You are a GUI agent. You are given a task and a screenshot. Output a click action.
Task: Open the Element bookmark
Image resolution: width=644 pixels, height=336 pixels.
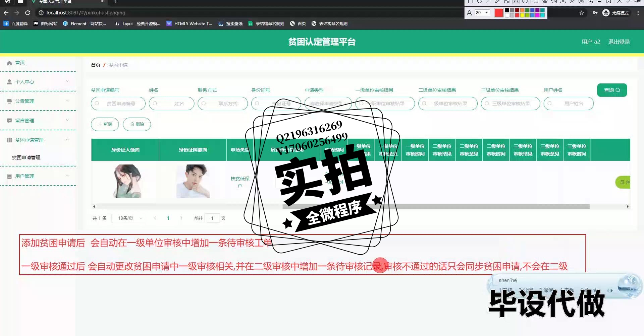[85, 23]
